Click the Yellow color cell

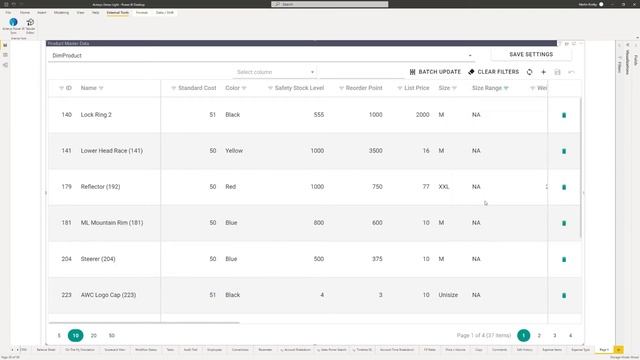click(x=234, y=151)
